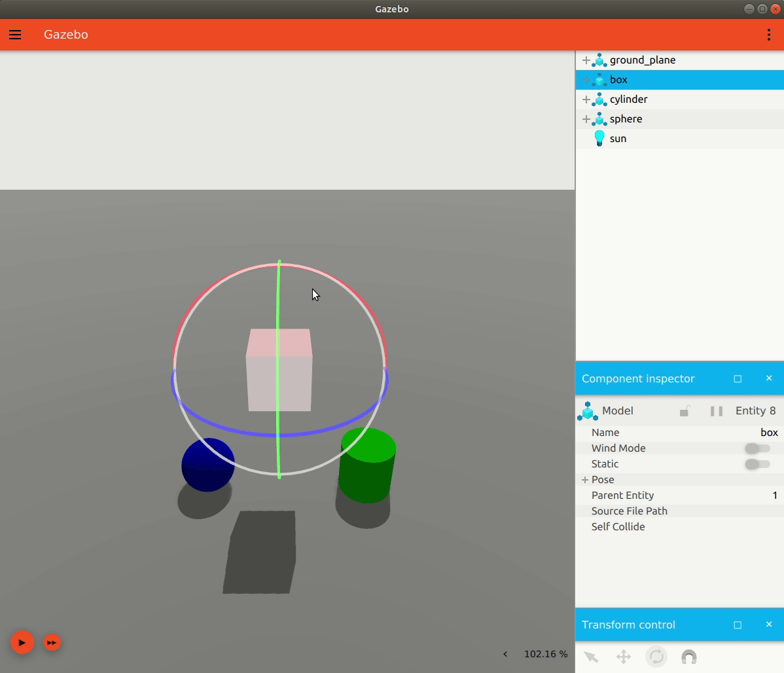784x673 pixels.
Task: Open the hamburger menu in Gazebo header
Action: (x=15, y=35)
